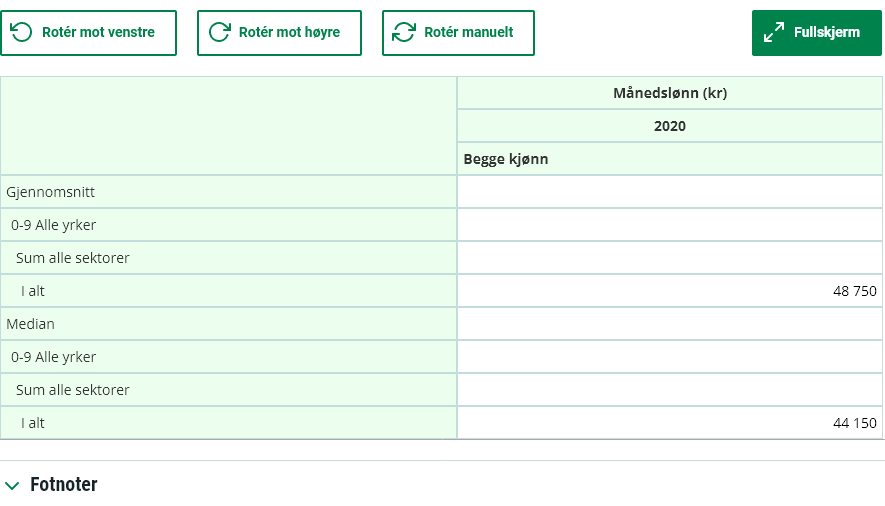The height and width of the screenshot is (506, 885).
Task: Click the rotate clockwise arrow icon
Action: pos(219,33)
